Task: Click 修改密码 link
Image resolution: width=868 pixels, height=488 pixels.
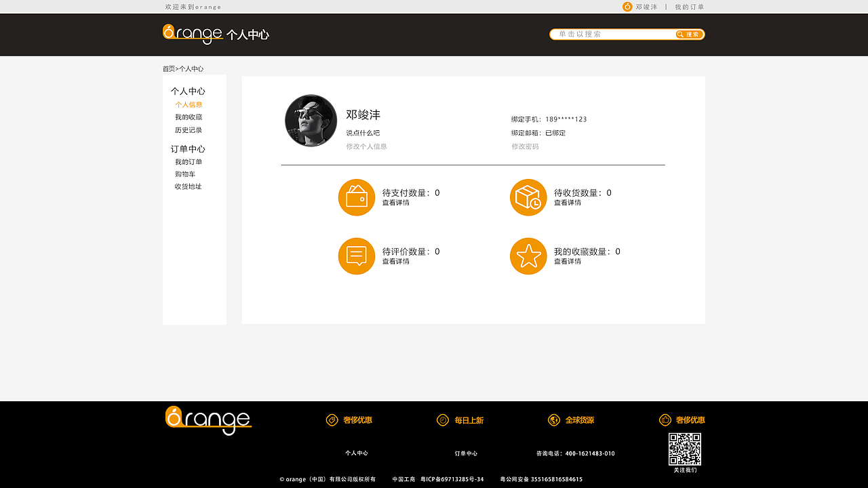Action: pyautogui.click(x=525, y=146)
